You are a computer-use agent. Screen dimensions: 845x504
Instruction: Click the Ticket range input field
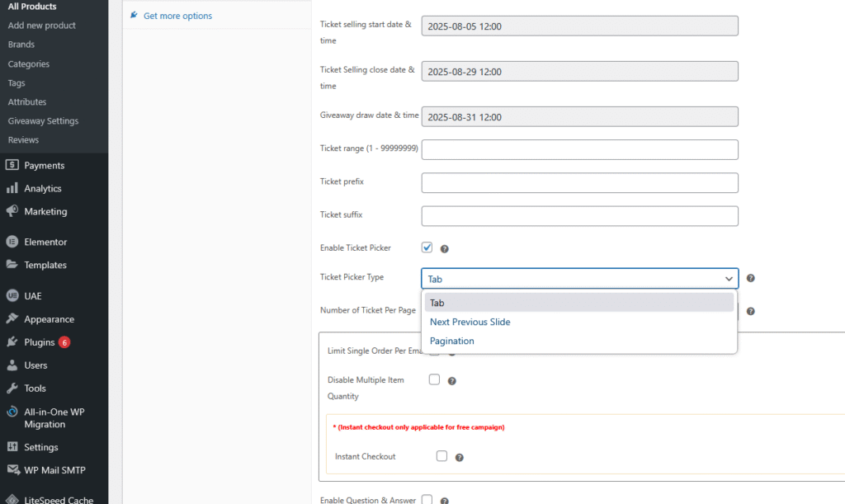[579, 149]
